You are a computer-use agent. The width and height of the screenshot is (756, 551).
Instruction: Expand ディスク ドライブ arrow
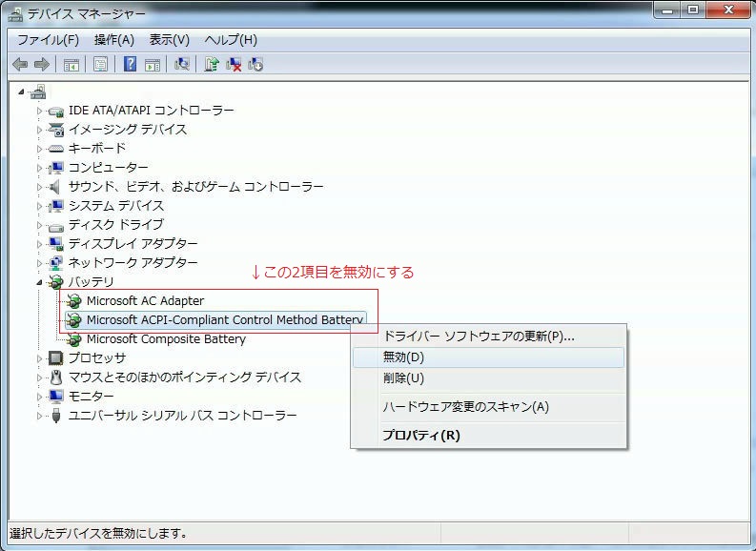(39, 225)
